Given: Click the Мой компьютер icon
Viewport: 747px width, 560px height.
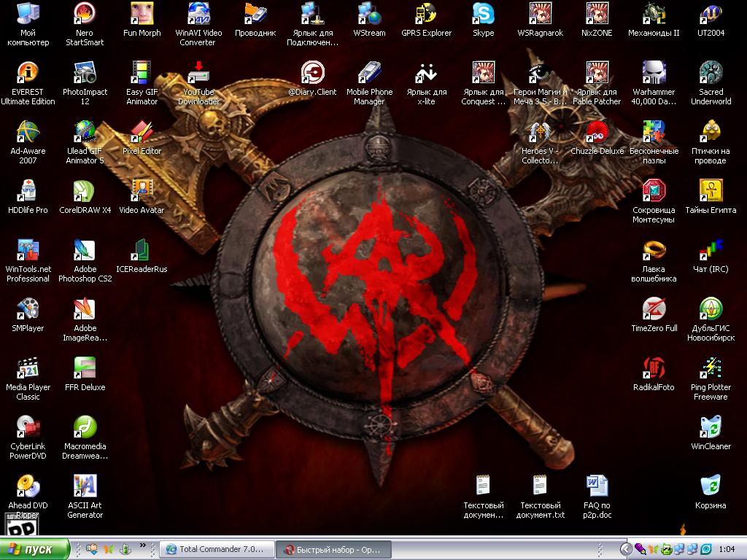Looking at the screenshot, I should [x=28, y=14].
